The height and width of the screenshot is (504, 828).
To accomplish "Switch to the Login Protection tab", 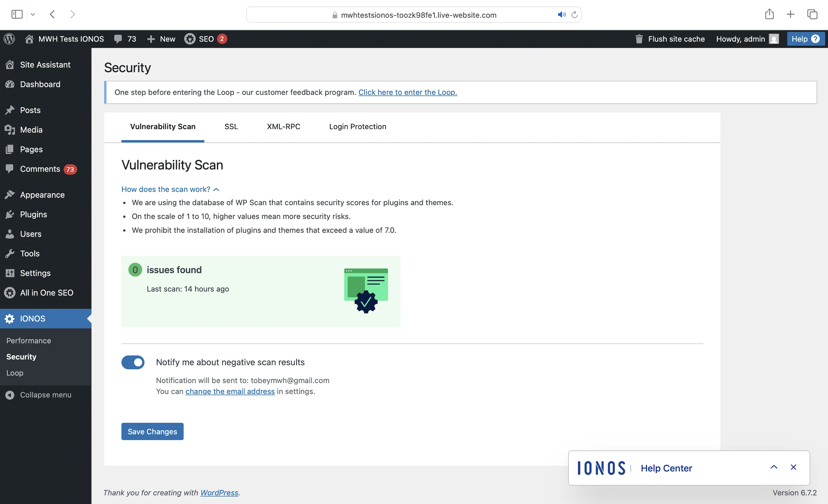I will 358,127.
